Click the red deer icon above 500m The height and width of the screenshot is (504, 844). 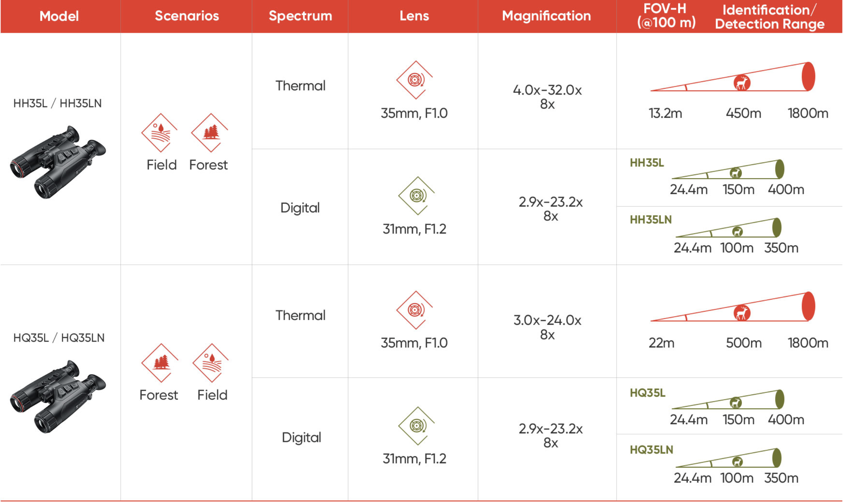click(742, 313)
